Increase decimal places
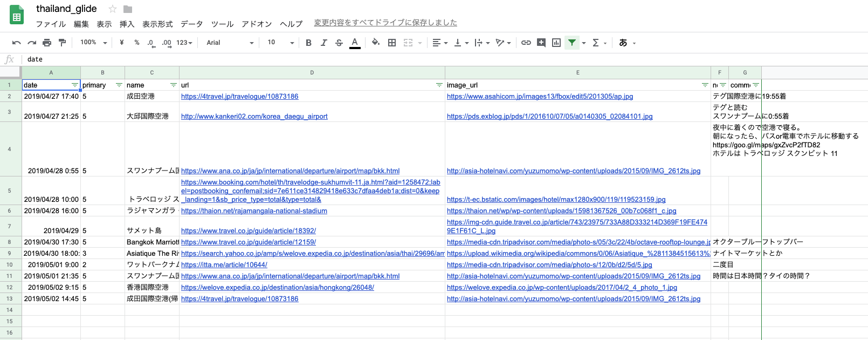 tap(166, 43)
